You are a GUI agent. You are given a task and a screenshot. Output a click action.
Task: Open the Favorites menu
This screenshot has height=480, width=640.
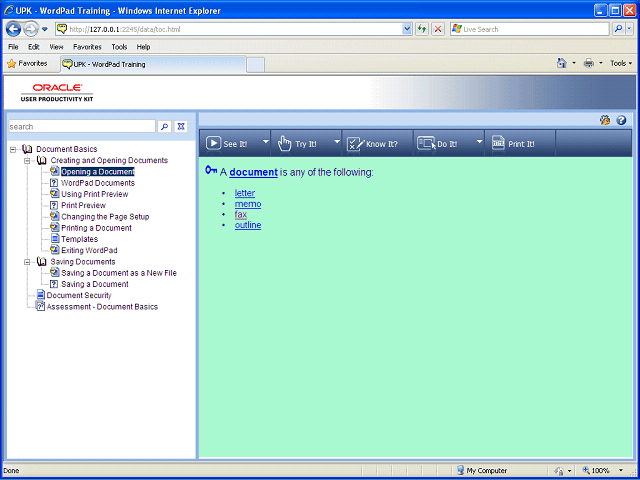pyautogui.click(x=87, y=47)
